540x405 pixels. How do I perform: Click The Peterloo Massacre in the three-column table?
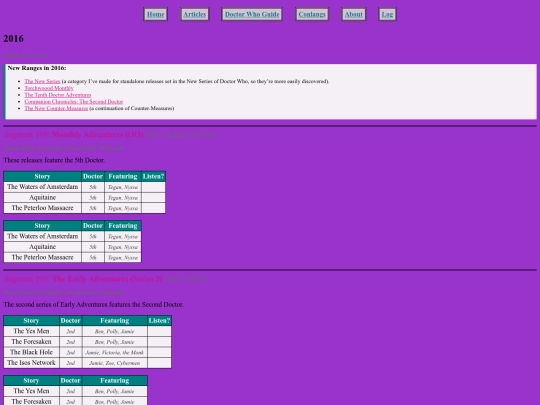[43, 257]
